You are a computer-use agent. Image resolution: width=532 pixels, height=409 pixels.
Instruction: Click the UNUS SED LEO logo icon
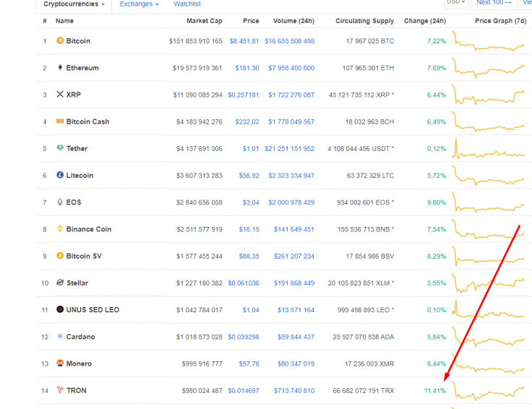pos(60,309)
